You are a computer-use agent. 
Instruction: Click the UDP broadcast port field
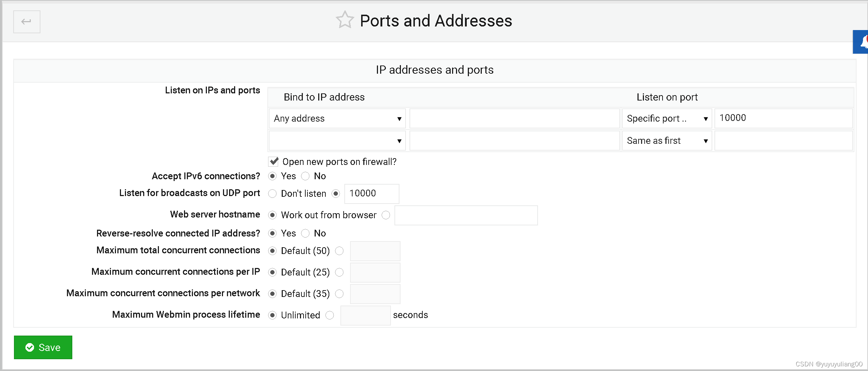tap(371, 194)
